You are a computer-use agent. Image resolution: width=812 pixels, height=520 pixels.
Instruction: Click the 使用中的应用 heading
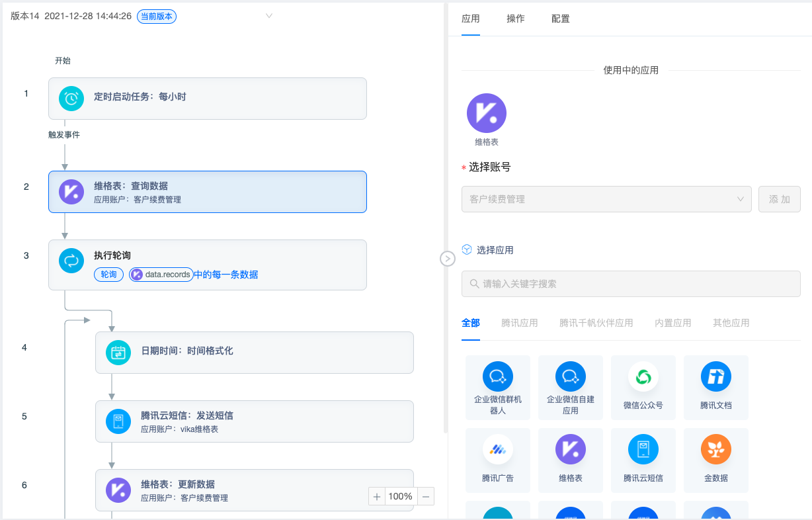631,70
